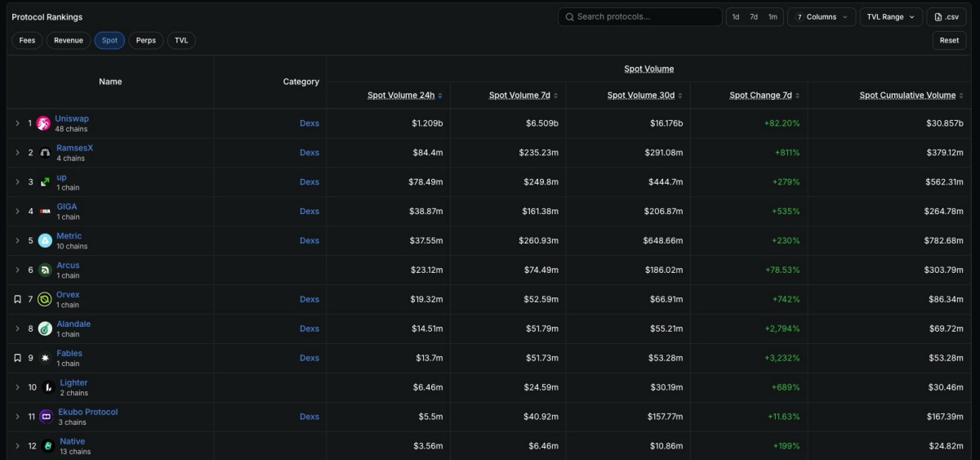Click the Uniswap protocol logo
980x460 pixels.
point(43,123)
